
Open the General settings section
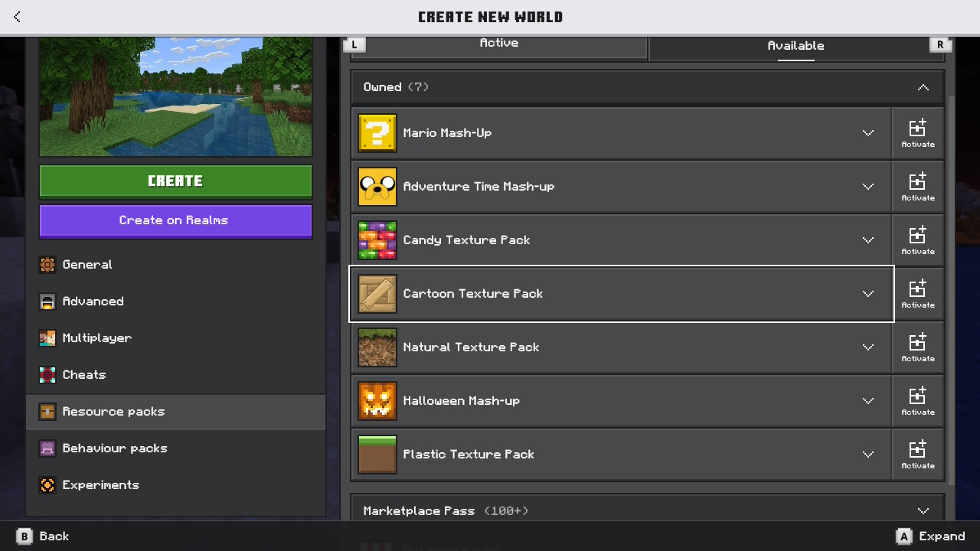click(176, 265)
